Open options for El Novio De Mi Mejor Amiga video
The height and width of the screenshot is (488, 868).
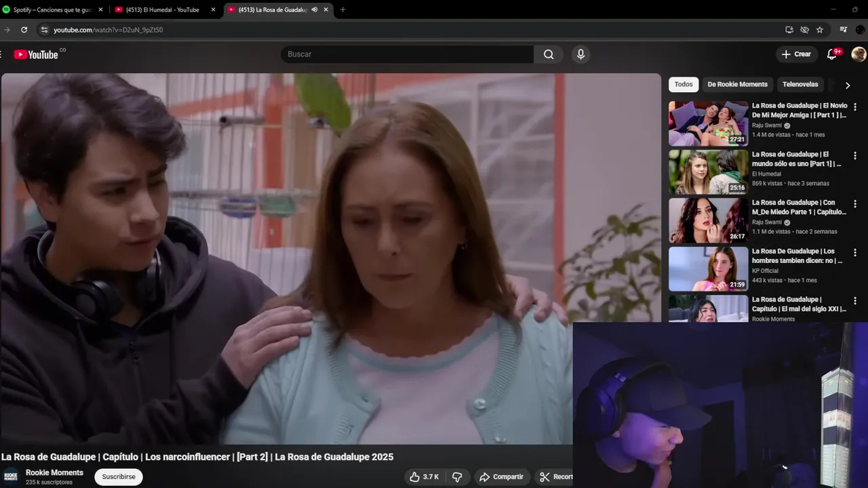(x=855, y=107)
